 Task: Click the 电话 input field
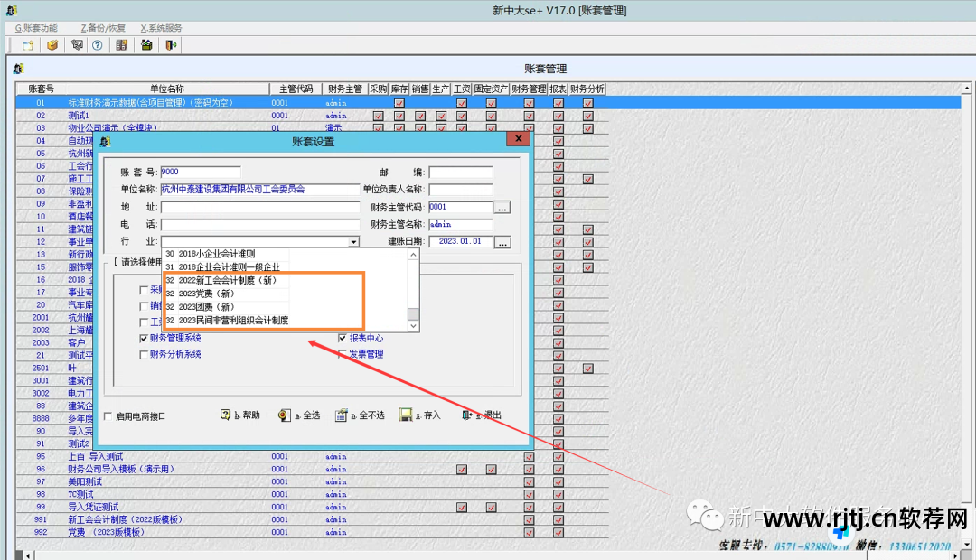point(260,225)
